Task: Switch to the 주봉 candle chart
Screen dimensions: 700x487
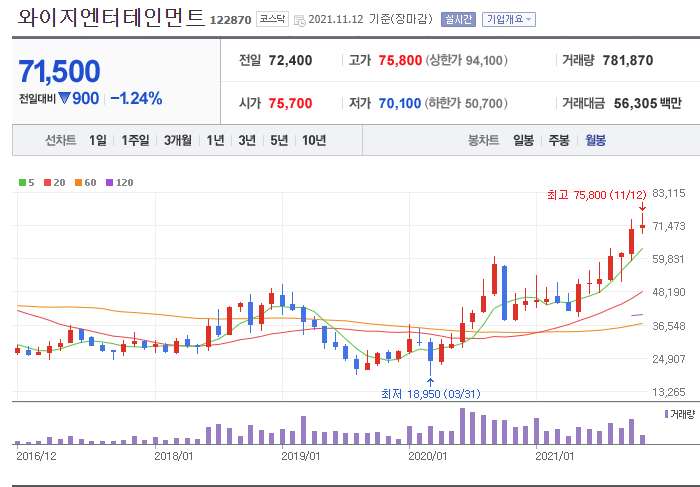Action: tap(559, 140)
